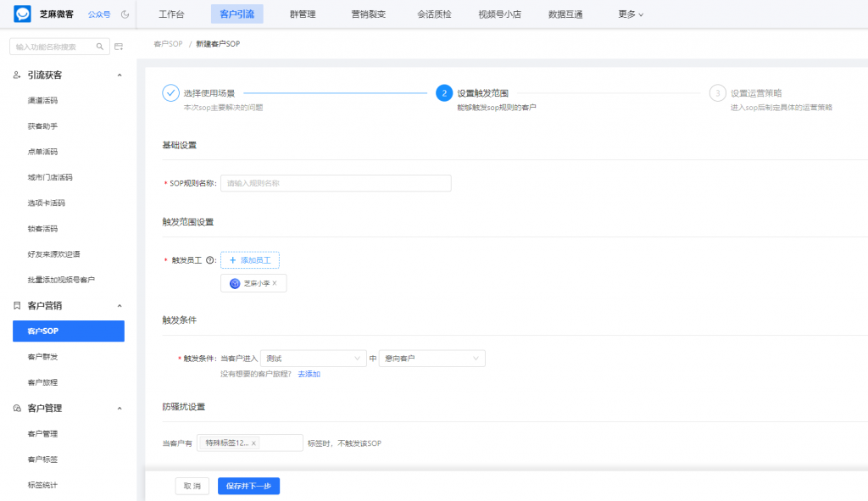This screenshot has width=868, height=501.
Task: Click the 芝麻微客 logo icon
Action: (x=21, y=13)
